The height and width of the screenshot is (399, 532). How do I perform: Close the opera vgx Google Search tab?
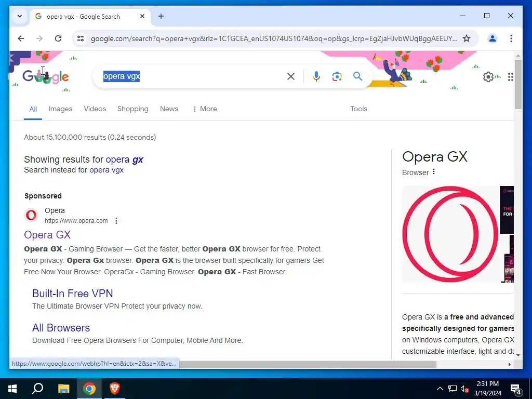coord(142,16)
